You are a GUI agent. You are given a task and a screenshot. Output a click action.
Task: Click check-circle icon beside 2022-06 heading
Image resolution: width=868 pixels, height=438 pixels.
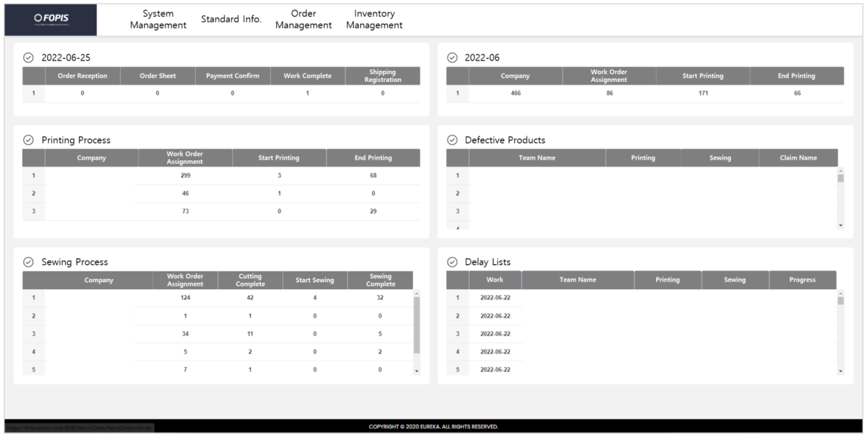click(452, 58)
